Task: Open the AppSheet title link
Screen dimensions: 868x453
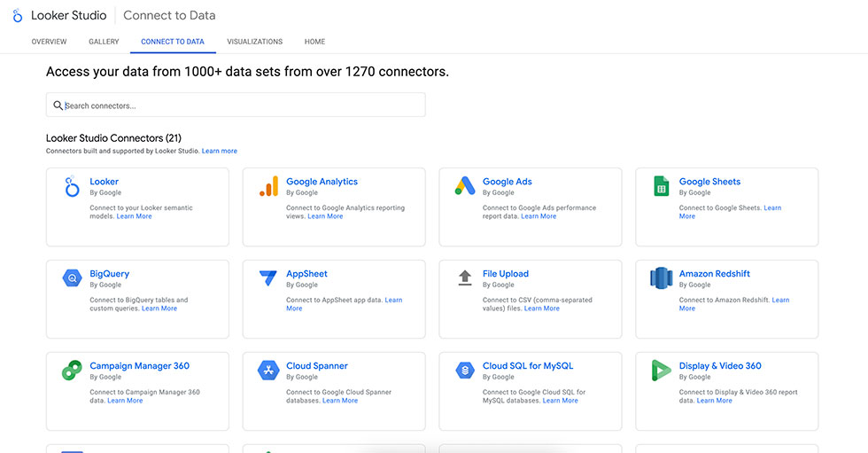Action: (x=306, y=274)
